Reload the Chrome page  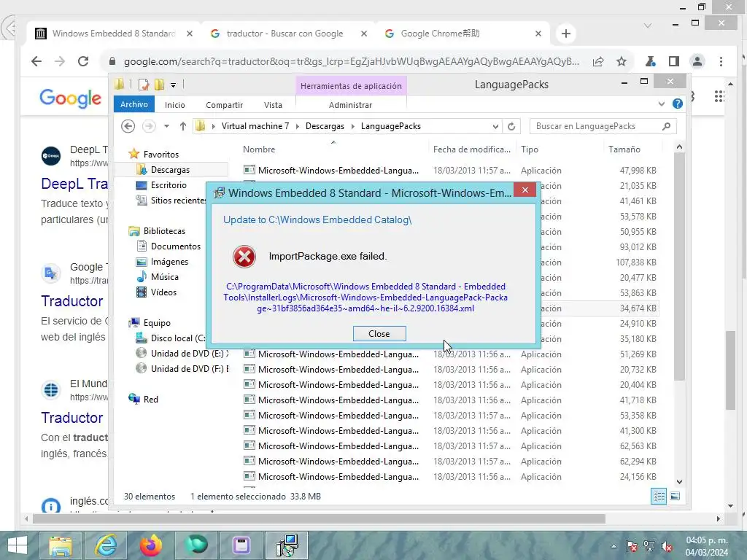click(83, 61)
